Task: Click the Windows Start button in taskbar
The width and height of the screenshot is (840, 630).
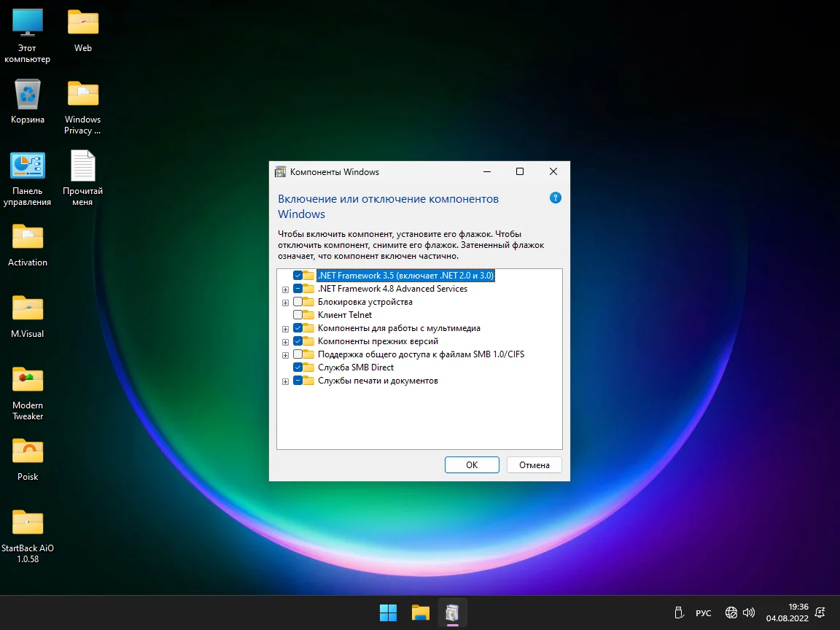Action: 388,613
